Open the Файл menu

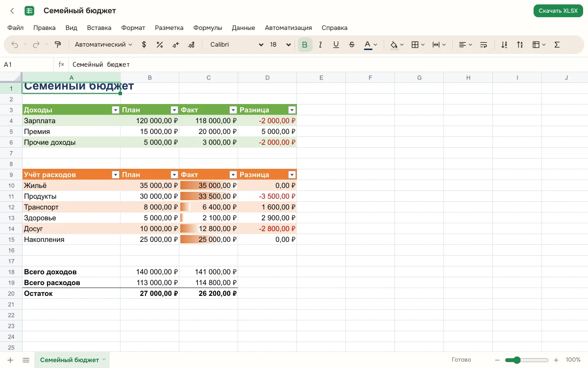[16, 28]
